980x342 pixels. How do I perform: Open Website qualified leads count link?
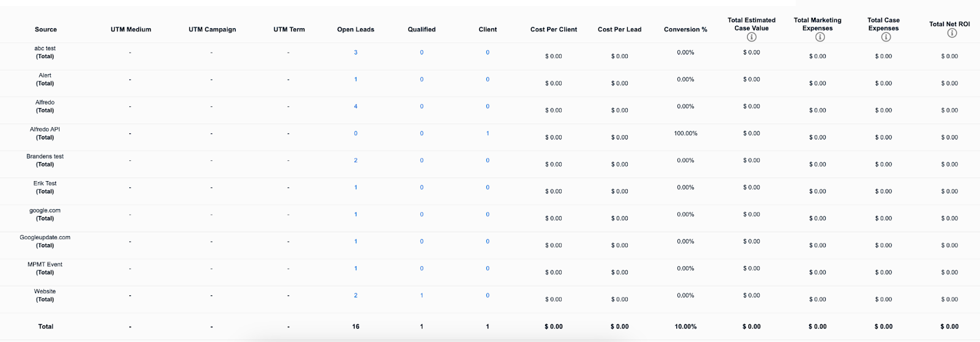click(x=421, y=296)
